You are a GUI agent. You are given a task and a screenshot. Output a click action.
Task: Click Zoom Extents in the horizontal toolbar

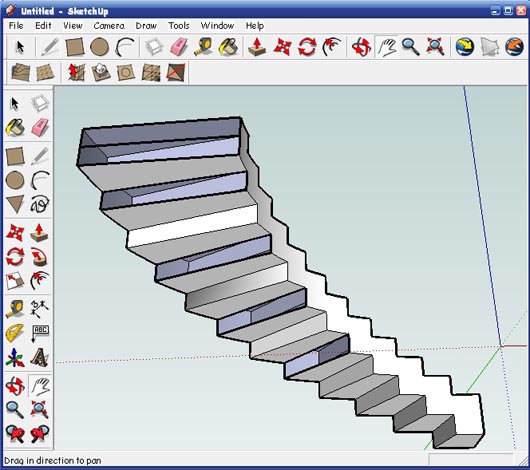(x=435, y=47)
